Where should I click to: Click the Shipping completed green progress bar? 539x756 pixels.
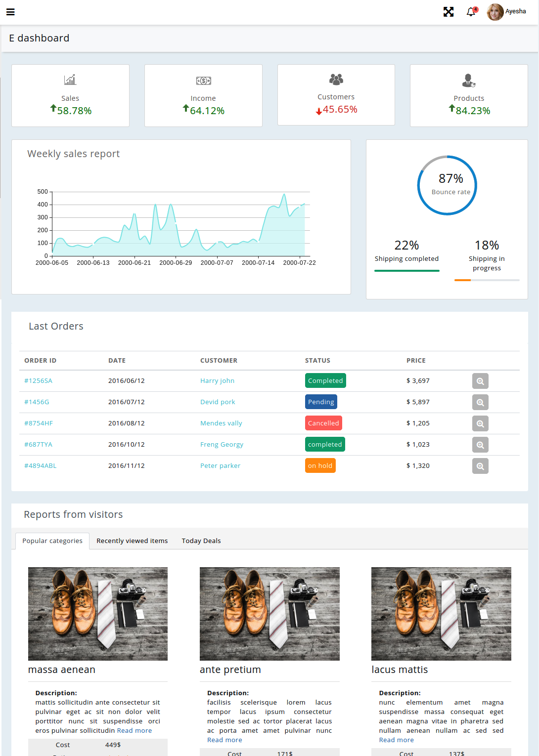click(407, 271)
